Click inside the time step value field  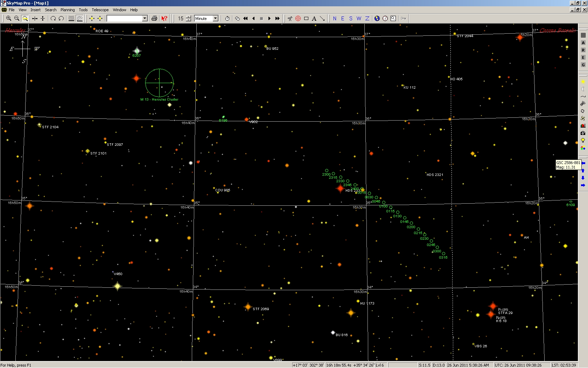point(181,19)
